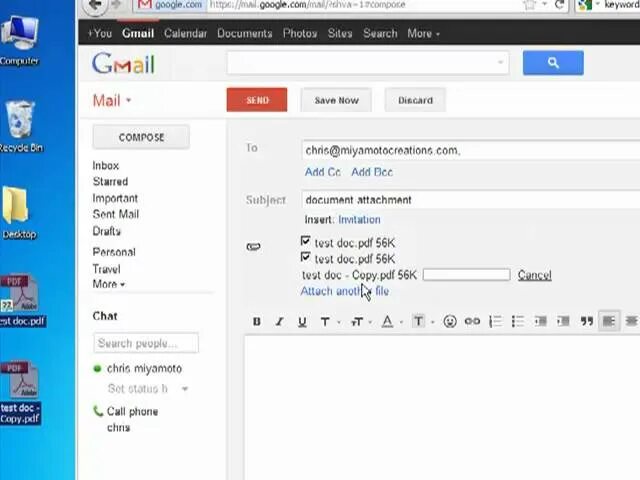
Task: Click the red Send button
Action: (257, 100)
